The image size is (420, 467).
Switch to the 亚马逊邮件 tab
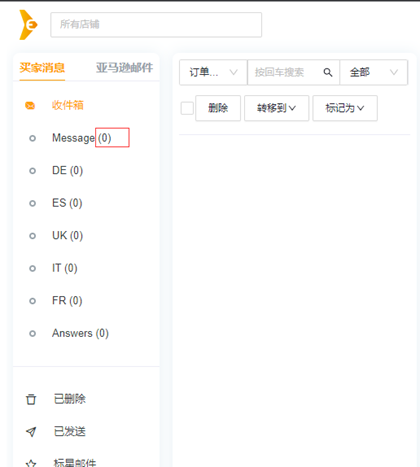tap(124, 68)
